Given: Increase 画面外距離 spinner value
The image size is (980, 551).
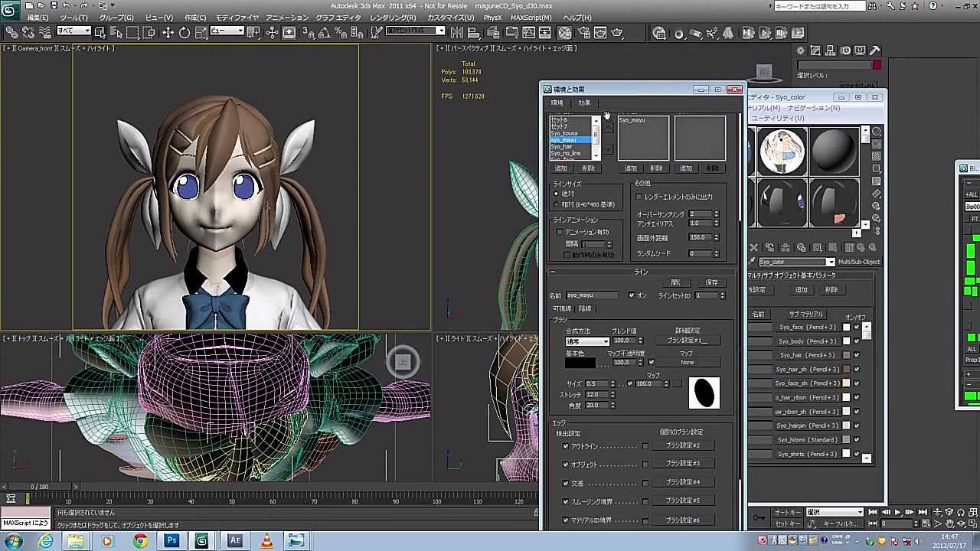Looking at the screenshot, I should (717, 236).
